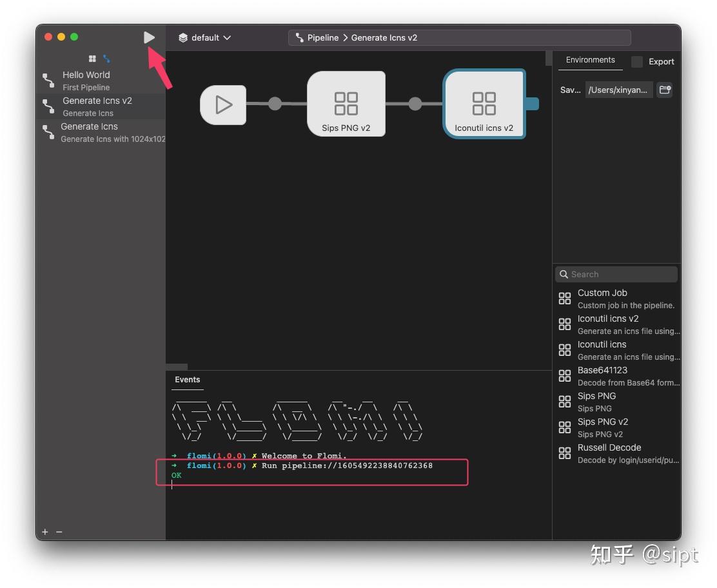Click the Run pipeline play icon in toolbar

tap(149, 37)
